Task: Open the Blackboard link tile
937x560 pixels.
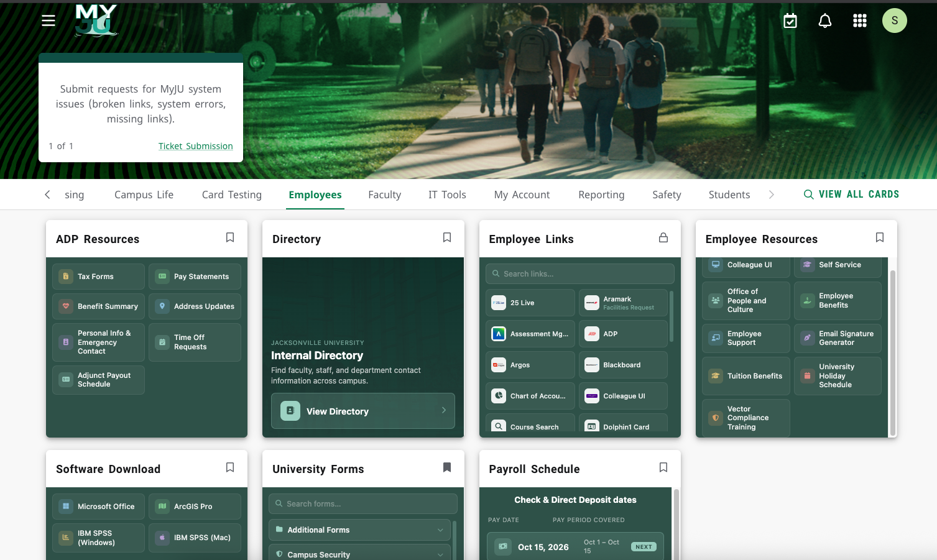Action: click(623, 365)
